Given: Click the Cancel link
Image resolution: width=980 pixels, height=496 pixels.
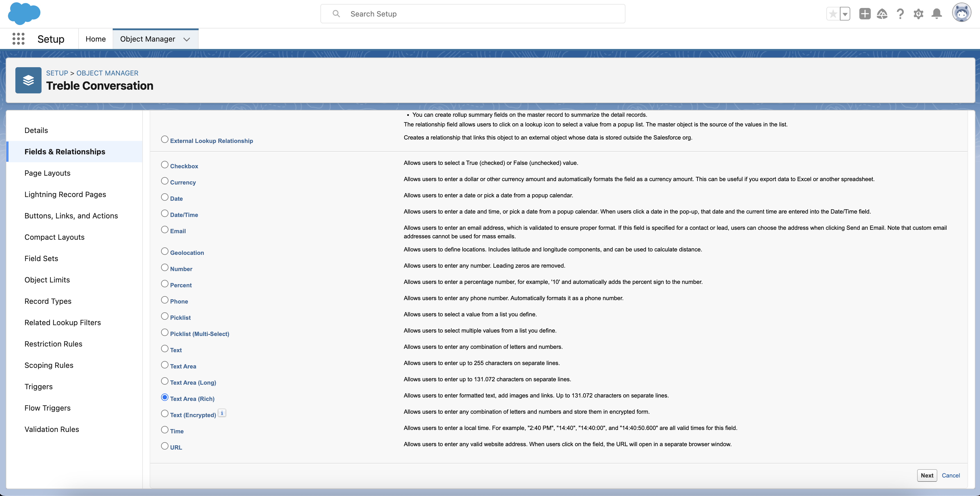Looking at the screenshot, I should coord(951,475).
